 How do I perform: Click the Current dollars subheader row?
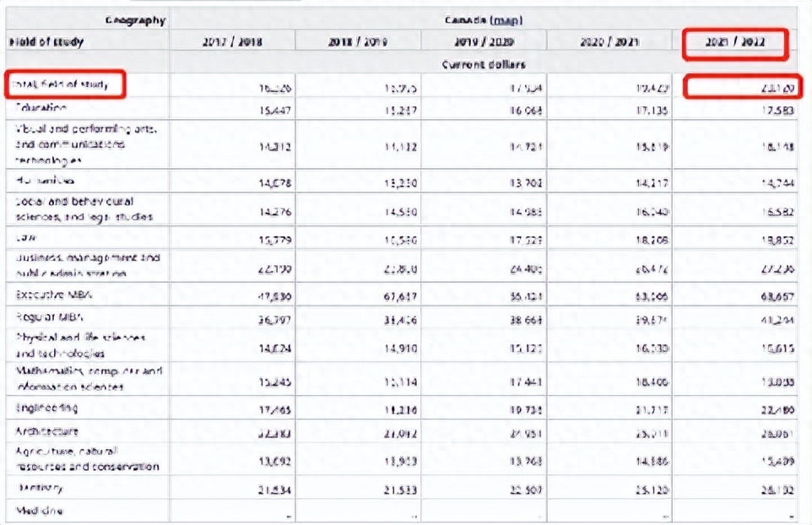483,63
